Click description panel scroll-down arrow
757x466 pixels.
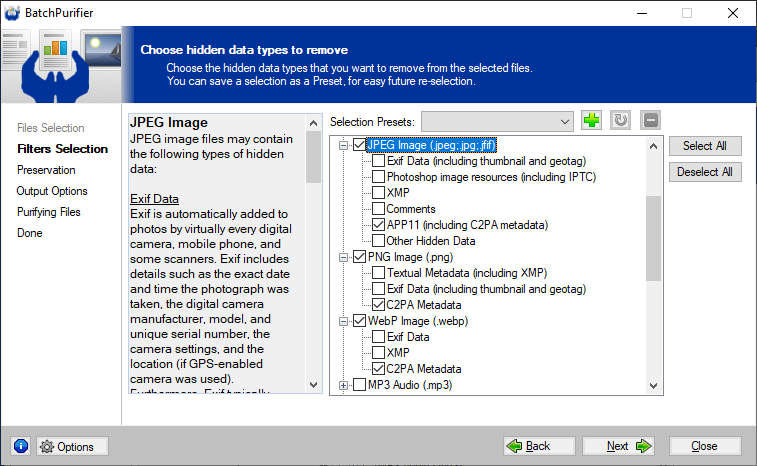pyautogui.click(x=313, y=385)
